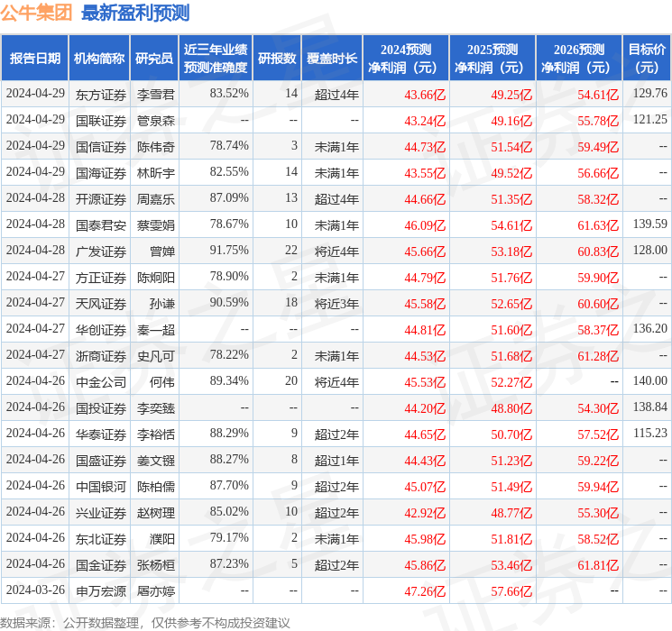
Task: Click target price 121.25
Action: [x=650, y=119]
